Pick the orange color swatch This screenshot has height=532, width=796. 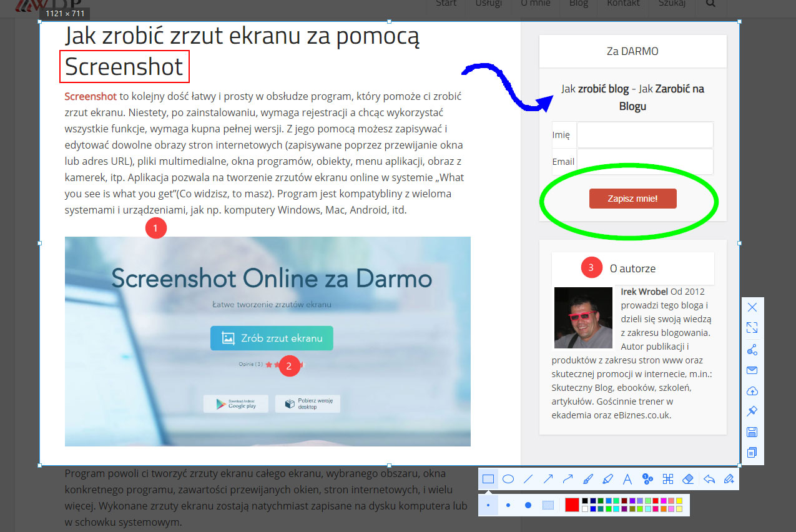[x=664, y=509]
